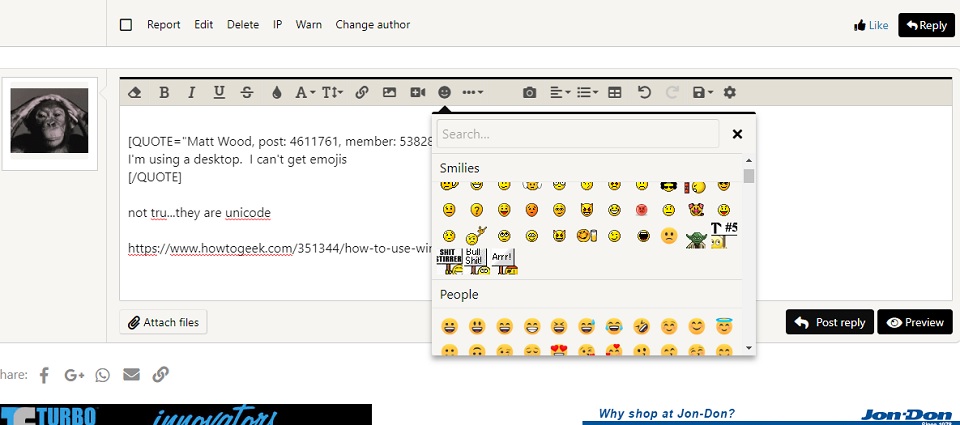Insert a table from toolbar
This screenshot has height=425, width=960.
coord(615,92)
